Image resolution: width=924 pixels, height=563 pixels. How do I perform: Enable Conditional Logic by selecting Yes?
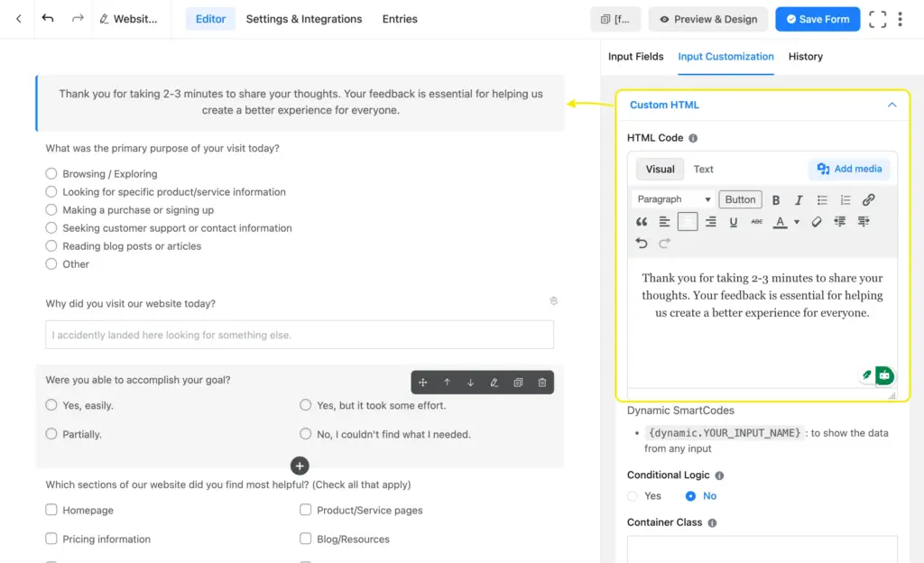(633, 495)
